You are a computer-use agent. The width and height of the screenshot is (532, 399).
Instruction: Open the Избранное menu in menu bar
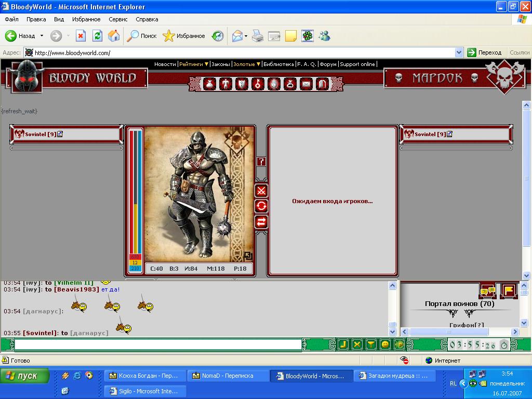coord(86,19)
